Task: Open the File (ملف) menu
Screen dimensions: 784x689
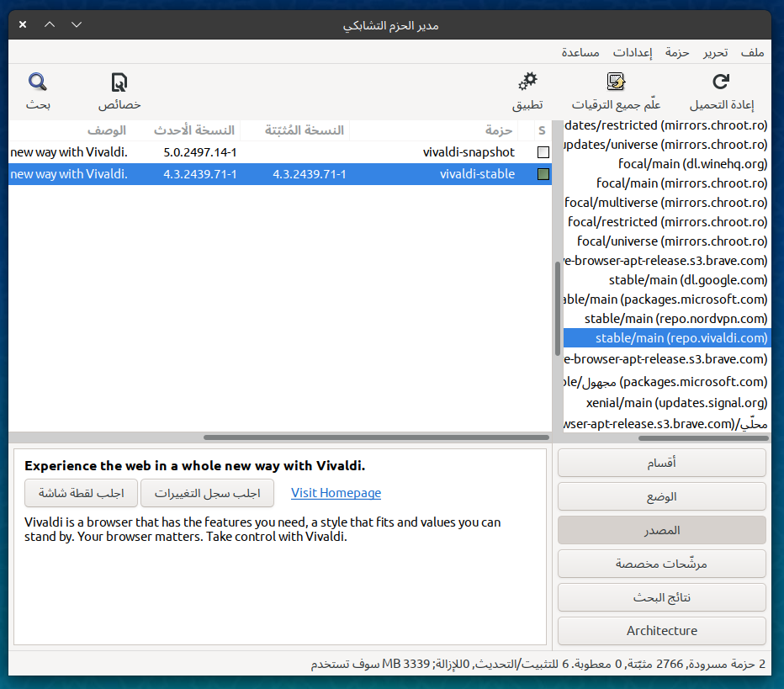Action: 752,52
